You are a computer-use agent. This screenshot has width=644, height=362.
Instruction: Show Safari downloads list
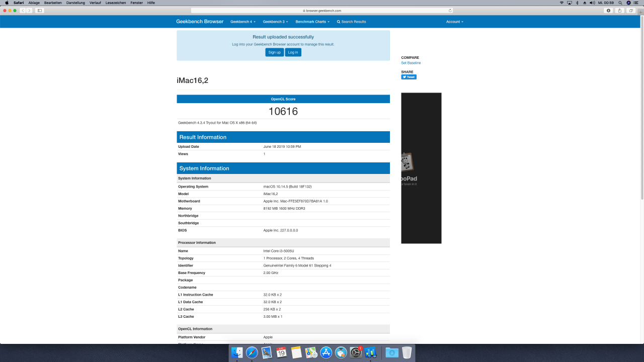pos(609,10)
